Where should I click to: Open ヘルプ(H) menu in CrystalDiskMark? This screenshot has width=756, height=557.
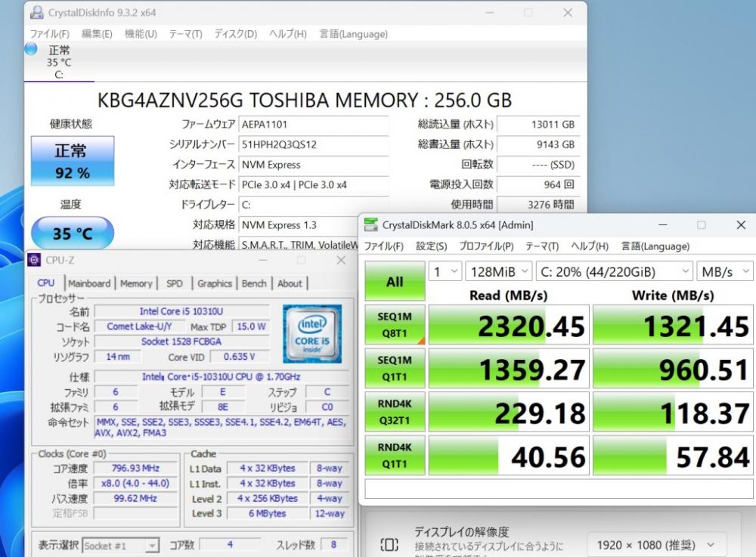click(x=590, y=246)
